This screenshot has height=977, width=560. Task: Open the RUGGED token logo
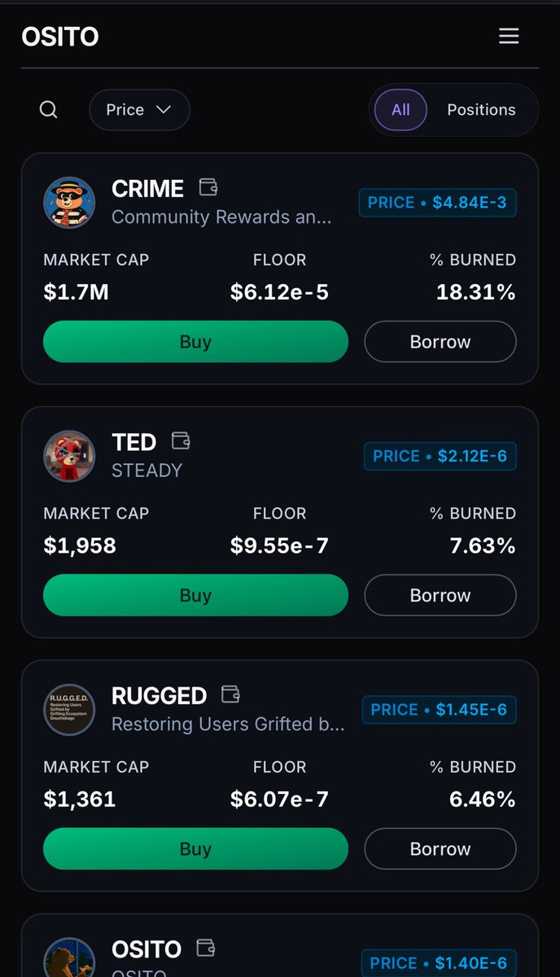coord(69,710)
